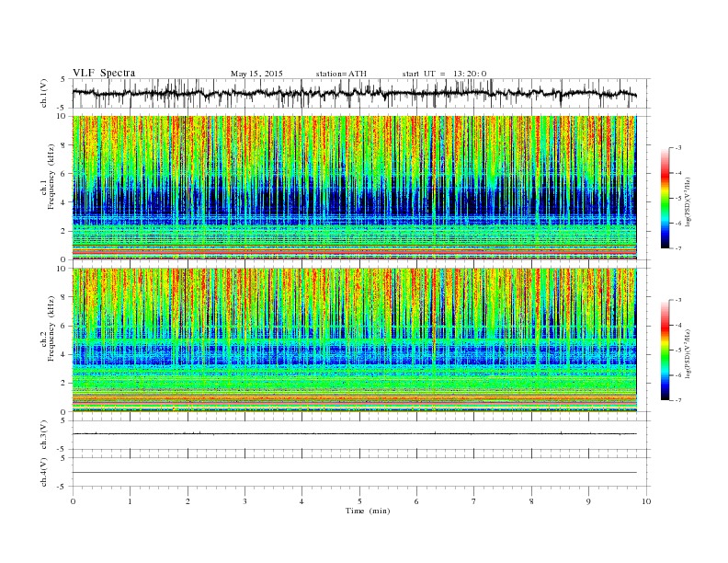The width and height of the screenshot is (728, 563).
Task: Click the "-5" tick on ch.2 colorbar
Action: [678, 350]
